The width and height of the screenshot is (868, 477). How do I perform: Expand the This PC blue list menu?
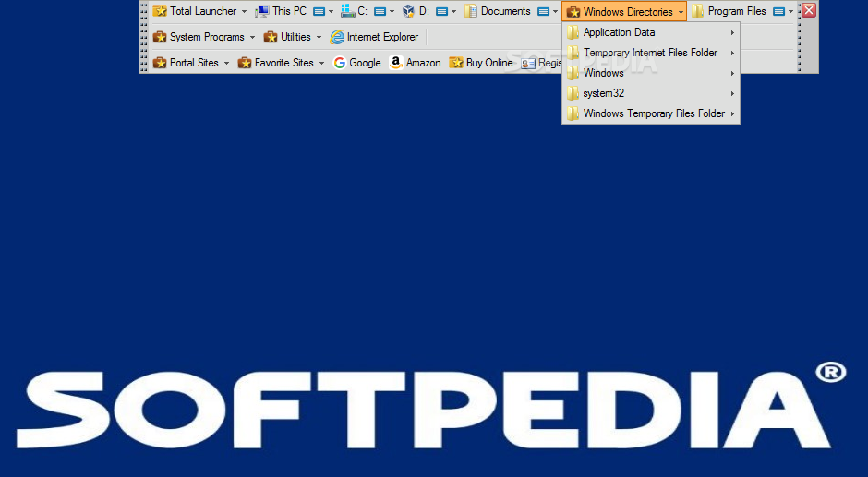(x=323, y=11)
